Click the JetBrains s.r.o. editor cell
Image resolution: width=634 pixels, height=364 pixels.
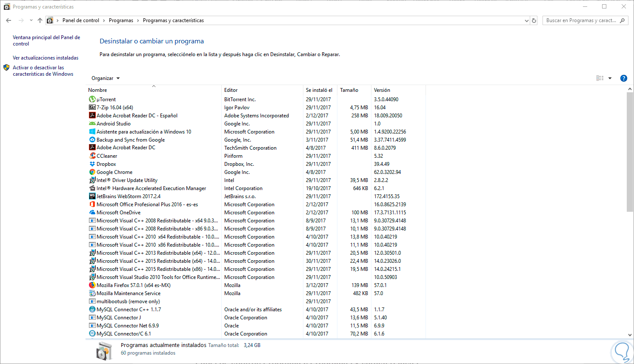tap(240, 196)
